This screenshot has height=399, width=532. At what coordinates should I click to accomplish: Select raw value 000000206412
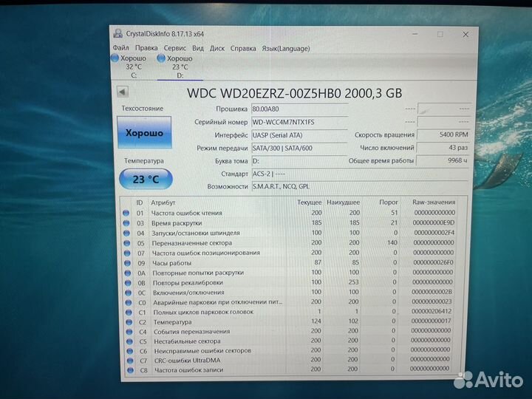click(432, 311)
